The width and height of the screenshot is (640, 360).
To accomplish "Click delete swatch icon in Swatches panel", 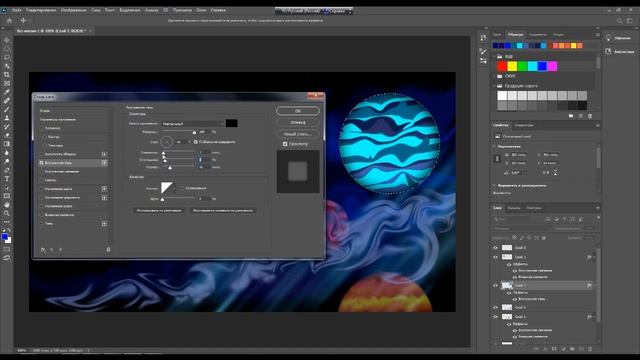I will click(x=590, y=116).
